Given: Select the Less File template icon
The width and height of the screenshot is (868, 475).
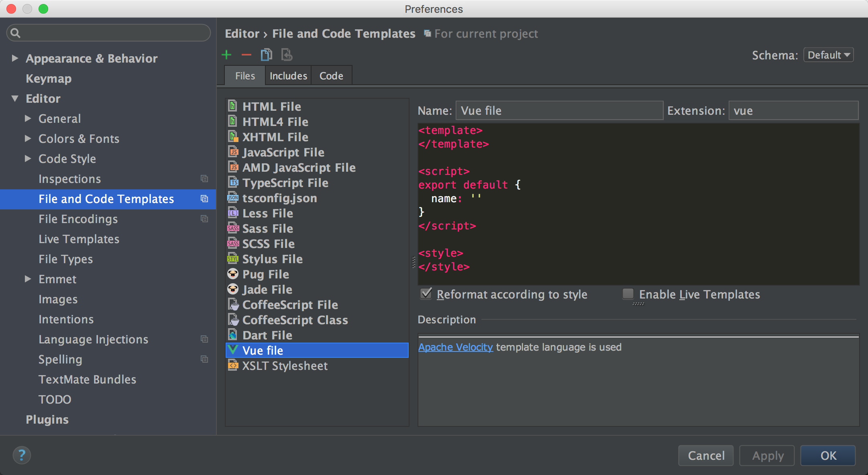Looking at the screenshot, I should pos(233,213).
